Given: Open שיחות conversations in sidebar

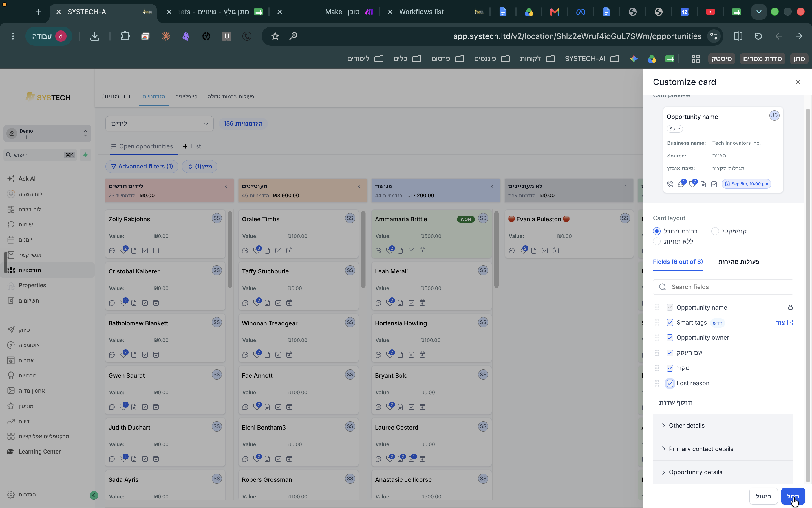Looking at the screenshot, I should 20,224.
